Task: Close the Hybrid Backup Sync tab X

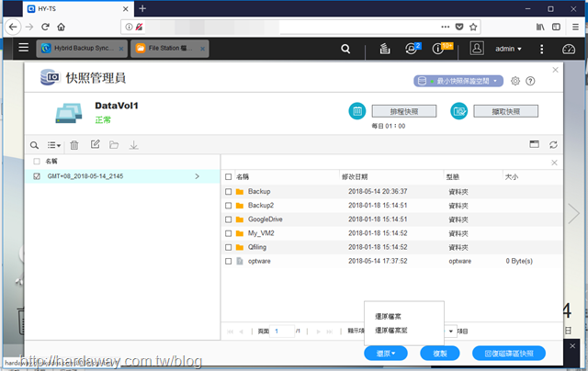Action: click(121, 49)
